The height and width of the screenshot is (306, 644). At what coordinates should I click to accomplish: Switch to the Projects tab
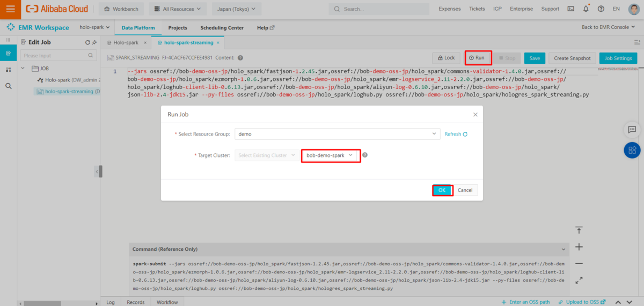[178, 28]
